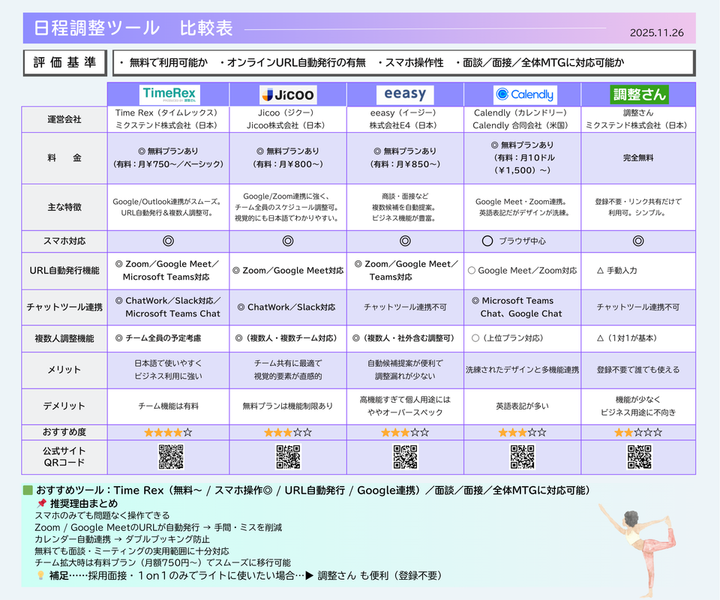
Task: Click the 調整さん two-star rating
Action: (639, 432)
